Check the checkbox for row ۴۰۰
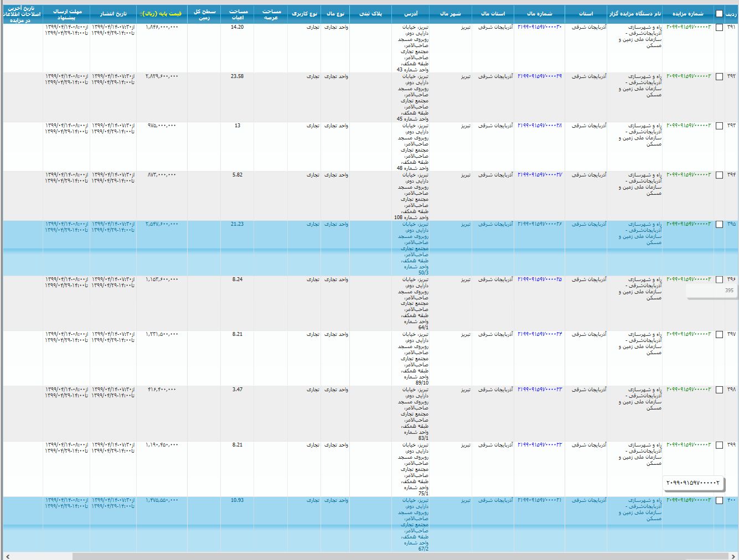 tap(719, 501)
